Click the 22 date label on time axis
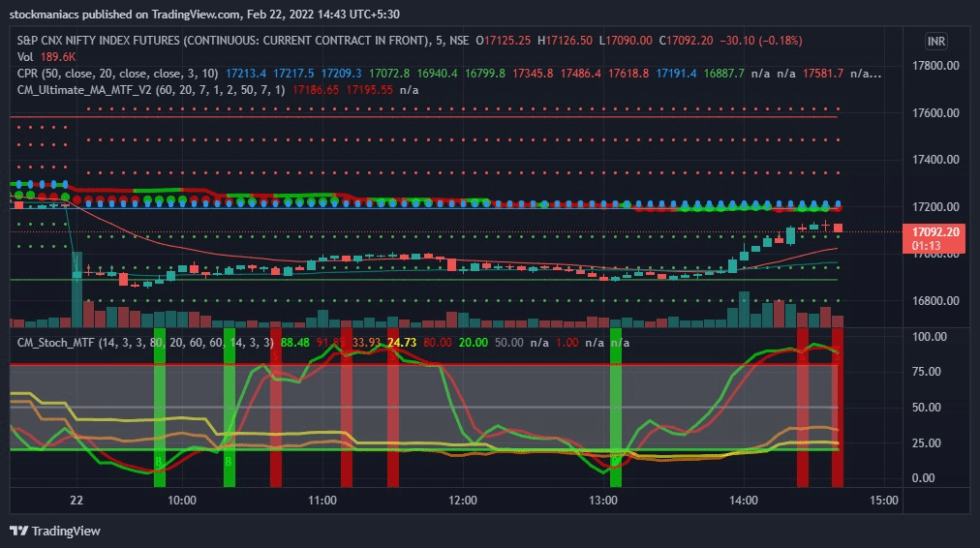 (x=77, y=501)
